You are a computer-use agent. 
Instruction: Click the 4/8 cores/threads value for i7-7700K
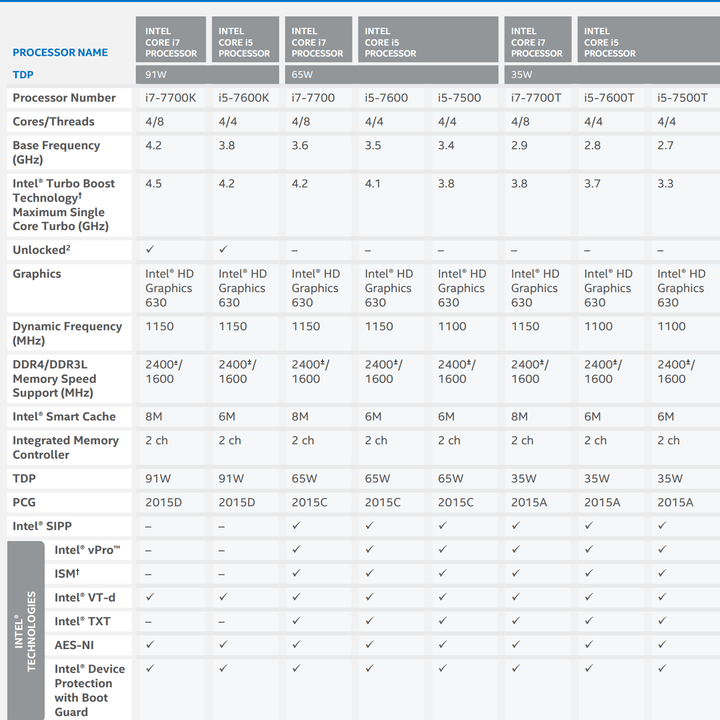tap(155, 122)
